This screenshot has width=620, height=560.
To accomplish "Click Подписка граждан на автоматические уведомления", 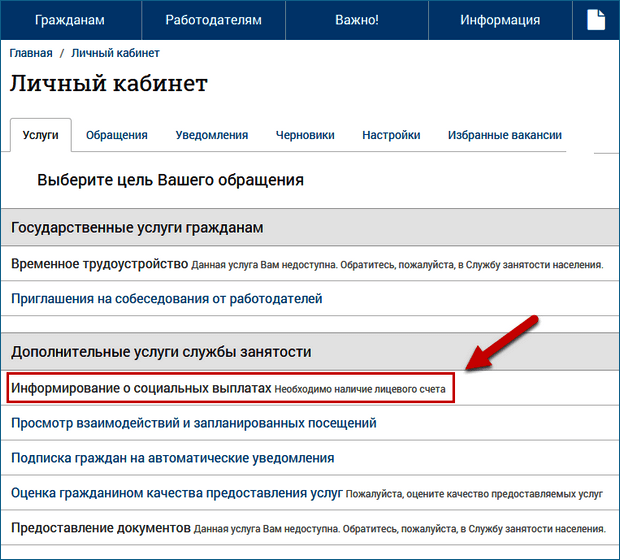I will (x=173, y=458).
